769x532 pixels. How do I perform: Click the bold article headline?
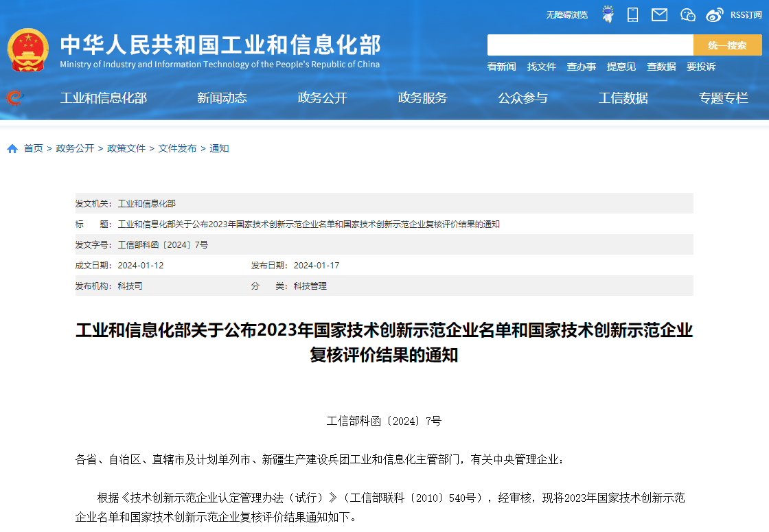pos(384,343)
